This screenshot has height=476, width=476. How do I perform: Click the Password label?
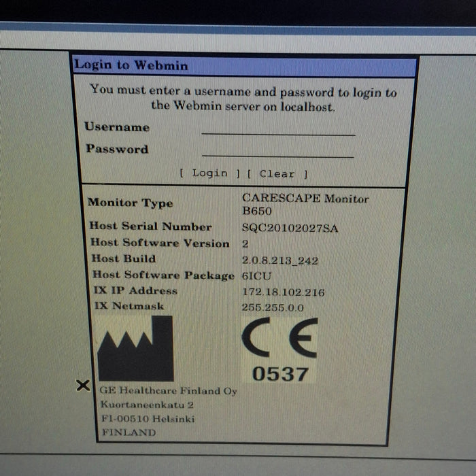(x=117, y=149)
